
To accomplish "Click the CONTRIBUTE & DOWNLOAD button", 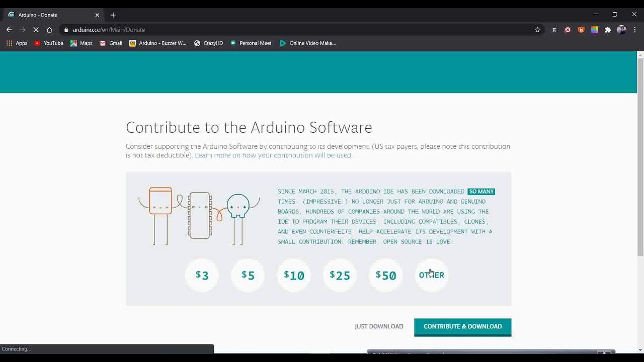I will (463, 327).
